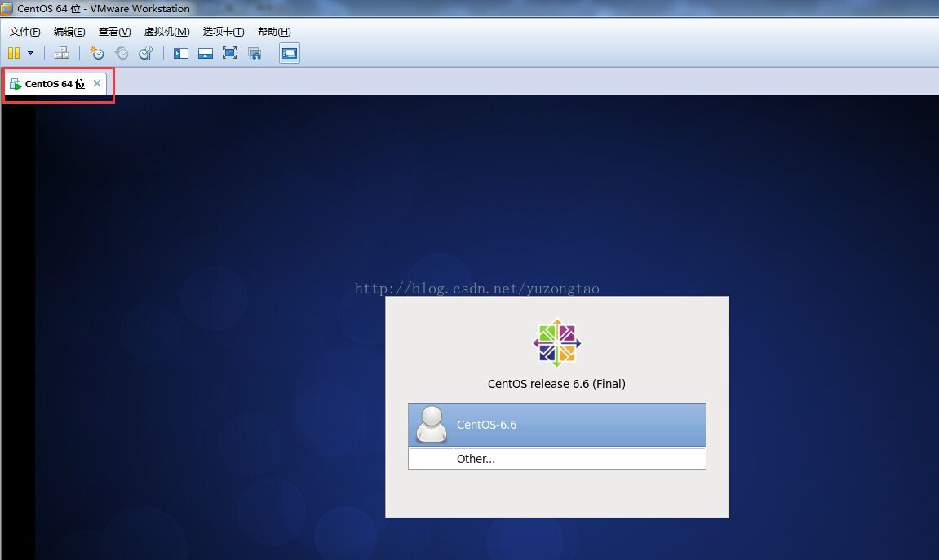This screenshot has height=560, width=939.
Task: Click the CentOS-6.6 user avatar icon
Action: pos(432,424)
